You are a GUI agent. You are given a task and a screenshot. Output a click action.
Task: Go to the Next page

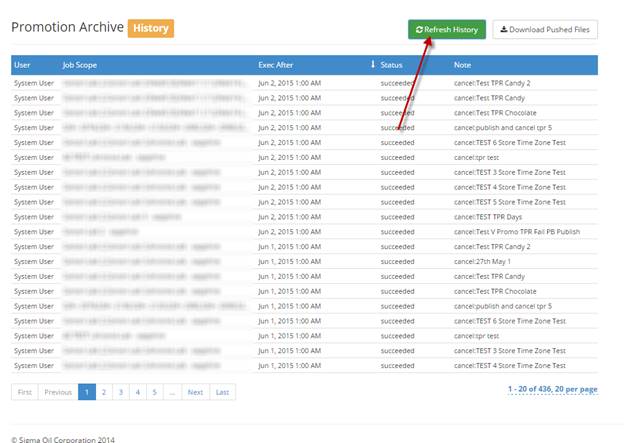(x=195, y=392)
